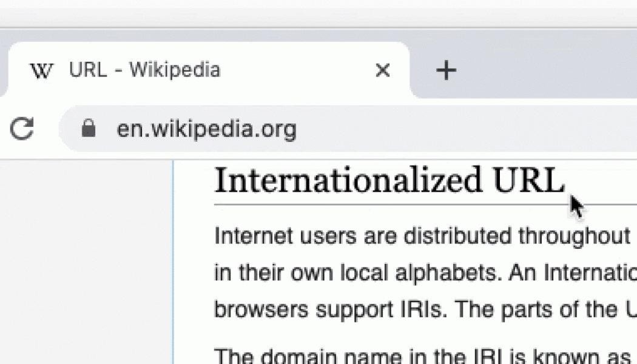Image resolution: width=637 pixels, height=364 pixels.
Task: Refresh en.wikipedia.org via the circular arrow icon
Action: click(21, 128)
